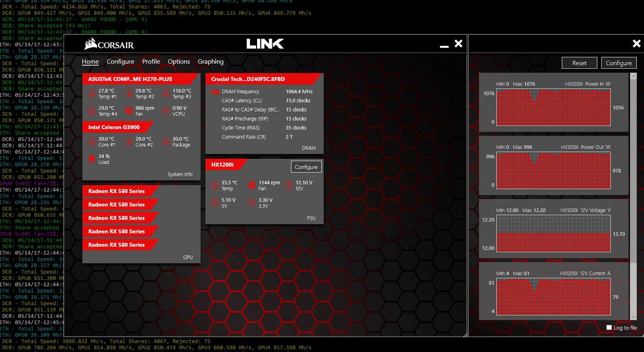Image resolution: width=644 pixels, height=352 pixels.
Task: Click the 'RAS# Precharge (tRP)' label
Action: 245,119
